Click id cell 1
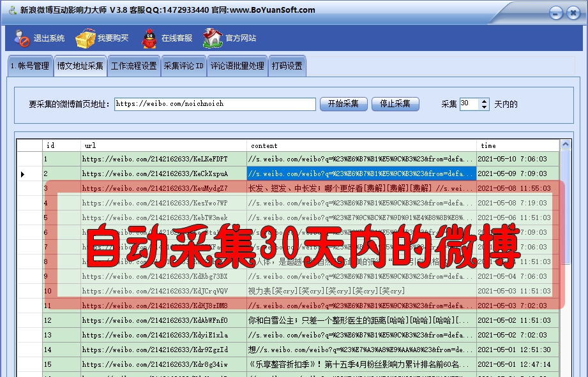This screenshot has height=377, width=588. [61, 159]
